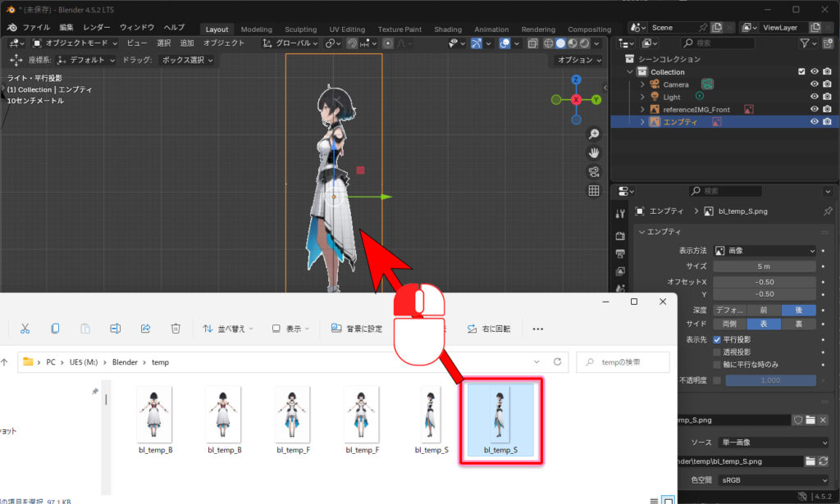Switch to the Sculpting workspace tab

(302, 30)
